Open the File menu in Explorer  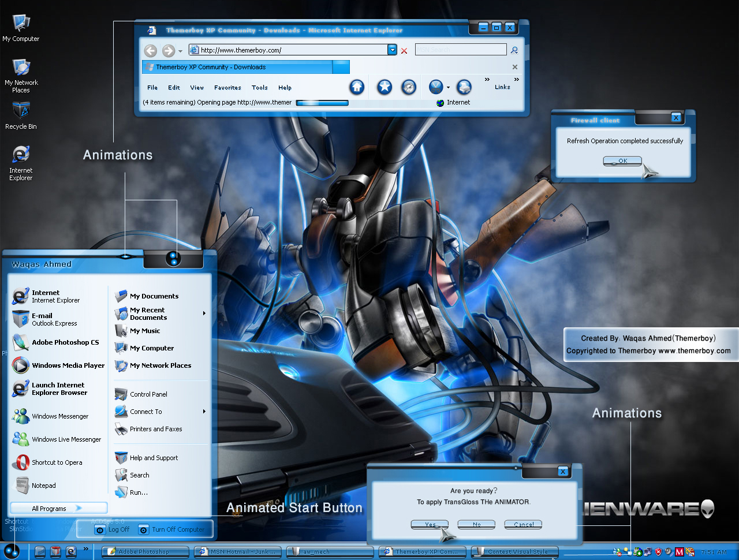[152, 88]
